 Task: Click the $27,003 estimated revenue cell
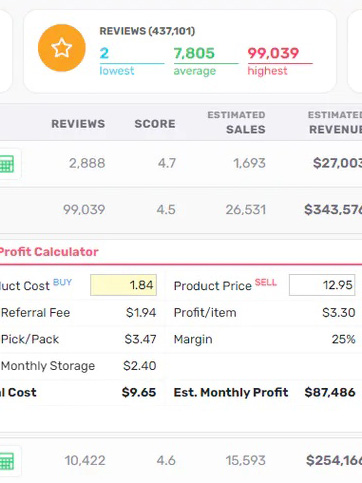tap(337, 163)
